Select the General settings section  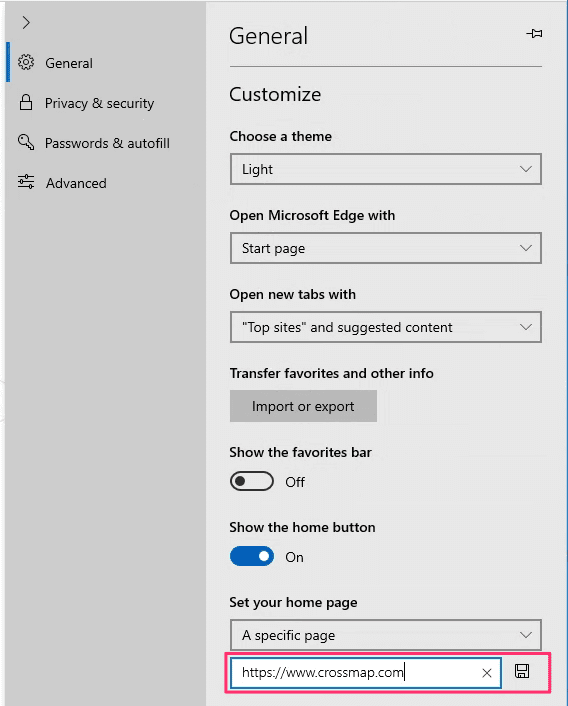69,63
